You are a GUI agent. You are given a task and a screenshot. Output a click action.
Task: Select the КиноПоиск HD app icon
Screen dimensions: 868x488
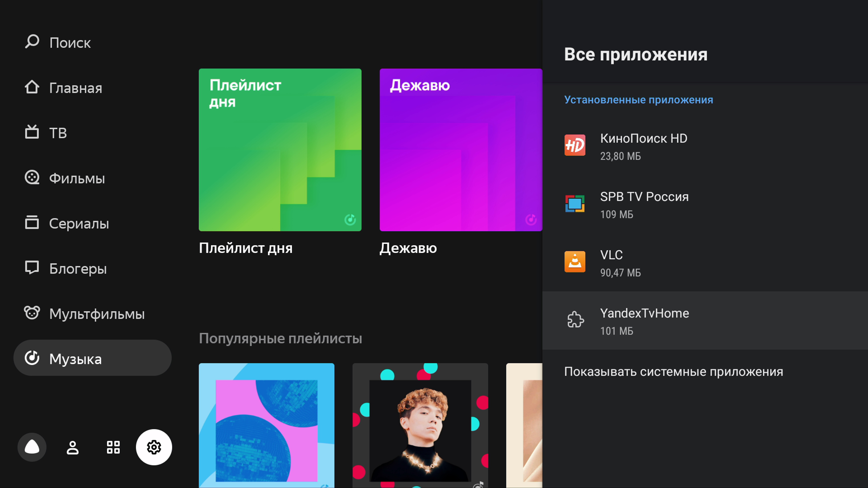(575, 145)
